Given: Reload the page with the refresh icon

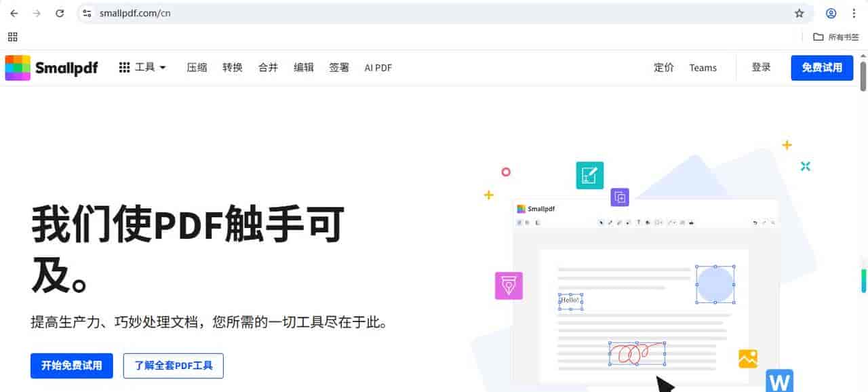Looking at the screenshot, I should [60, 14].
